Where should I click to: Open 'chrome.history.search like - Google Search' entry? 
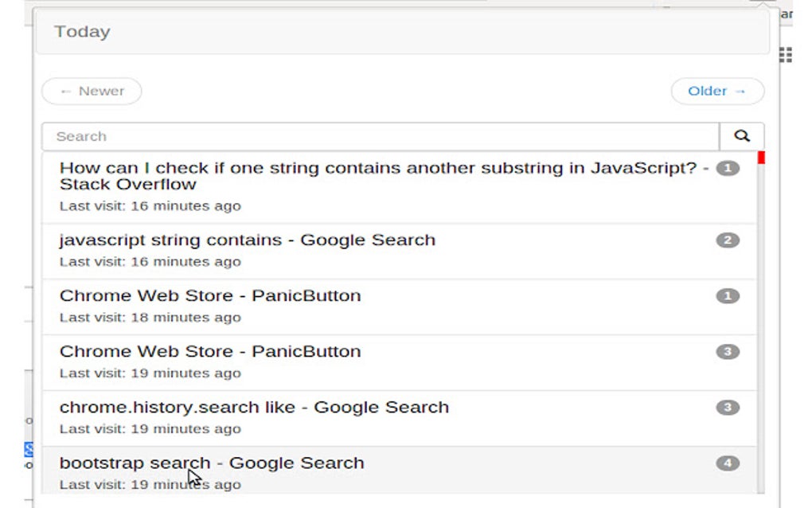point(254,408)
